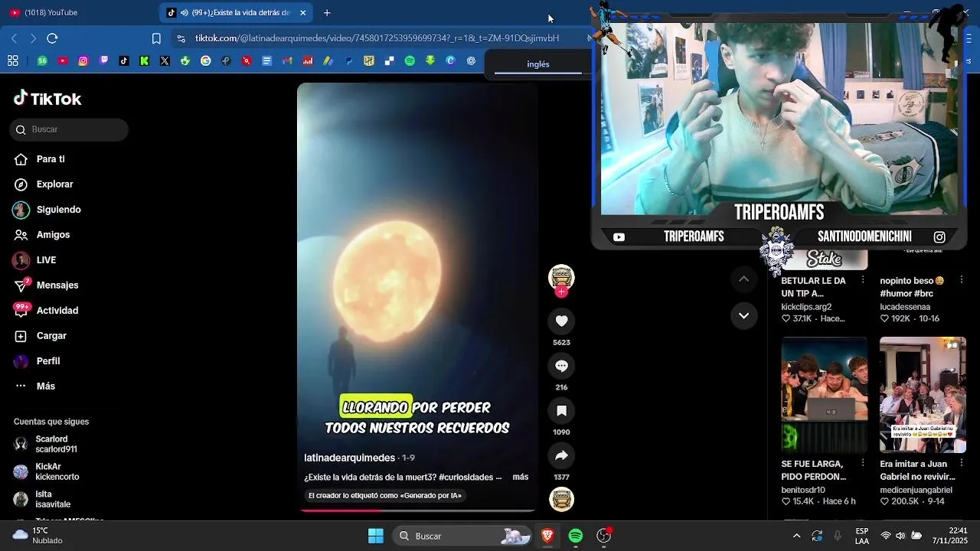This screenshot has width=980, height=551.
Task: Open Siguiendo feed
Action: pos(58,210)
